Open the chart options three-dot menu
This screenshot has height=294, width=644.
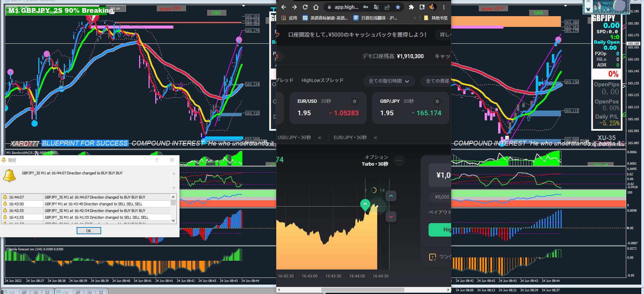coord(399,161)
